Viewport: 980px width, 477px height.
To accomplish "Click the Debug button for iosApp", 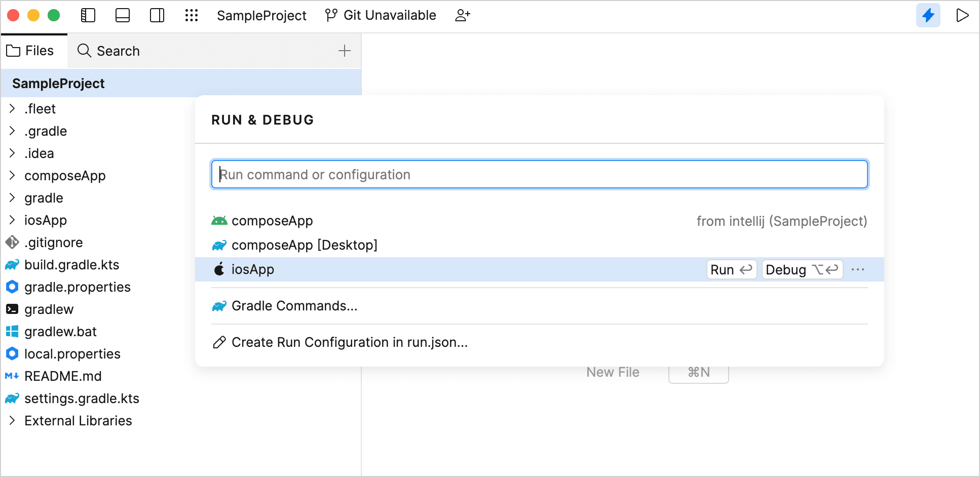I will 802,269.
